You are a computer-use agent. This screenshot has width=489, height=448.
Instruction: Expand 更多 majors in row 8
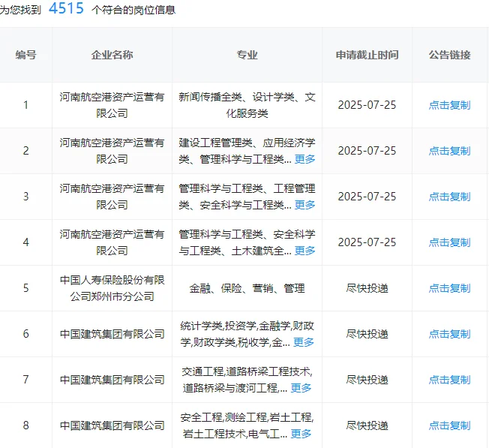coord(301,434)
